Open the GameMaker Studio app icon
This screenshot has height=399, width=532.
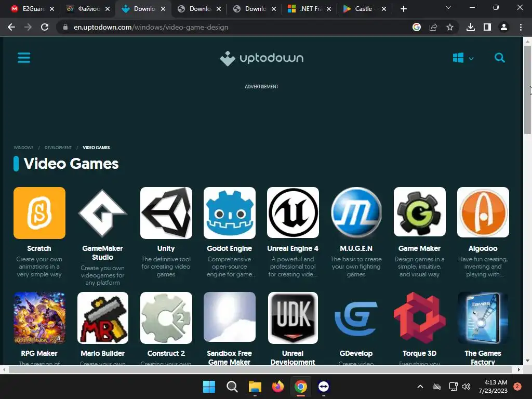[x=102, y=212]
